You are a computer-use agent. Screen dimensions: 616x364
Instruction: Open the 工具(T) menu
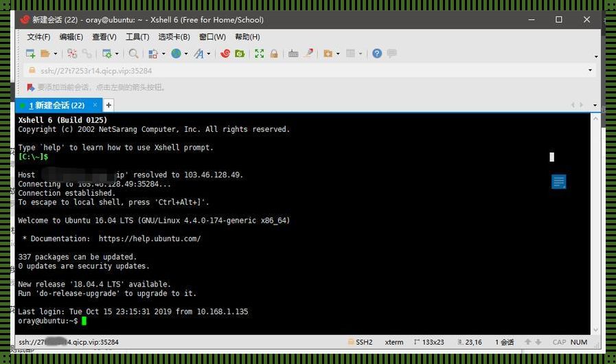tap(137, 37)
